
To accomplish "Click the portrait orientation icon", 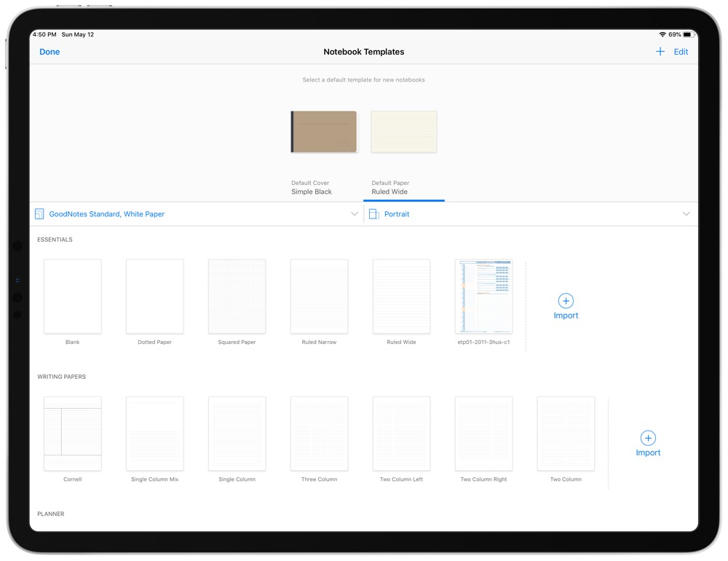I will pos(372,213).
